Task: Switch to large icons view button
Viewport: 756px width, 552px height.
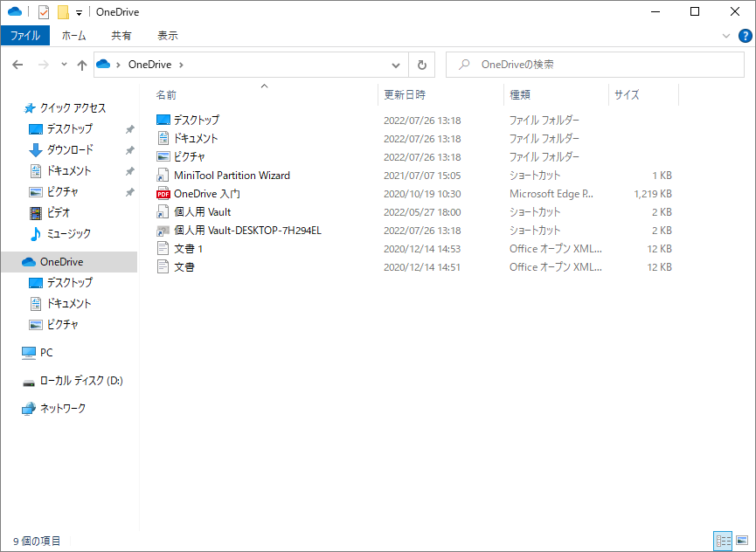Action: [743, 541]
